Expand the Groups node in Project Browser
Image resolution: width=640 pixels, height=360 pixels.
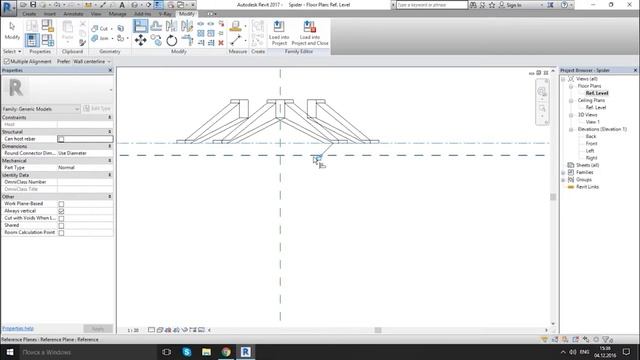tap(563, 180)
